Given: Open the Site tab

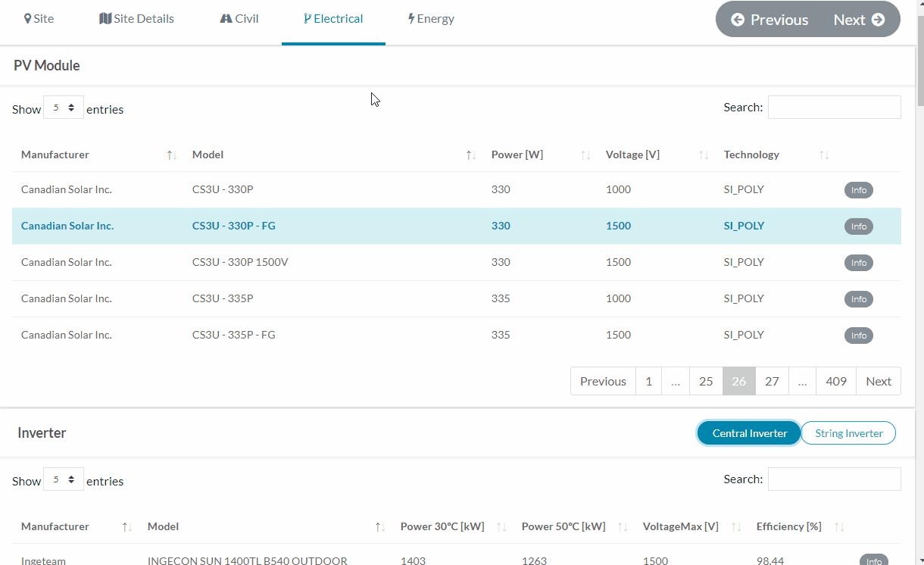Looking at the screenshot, I should click(39, 19).
